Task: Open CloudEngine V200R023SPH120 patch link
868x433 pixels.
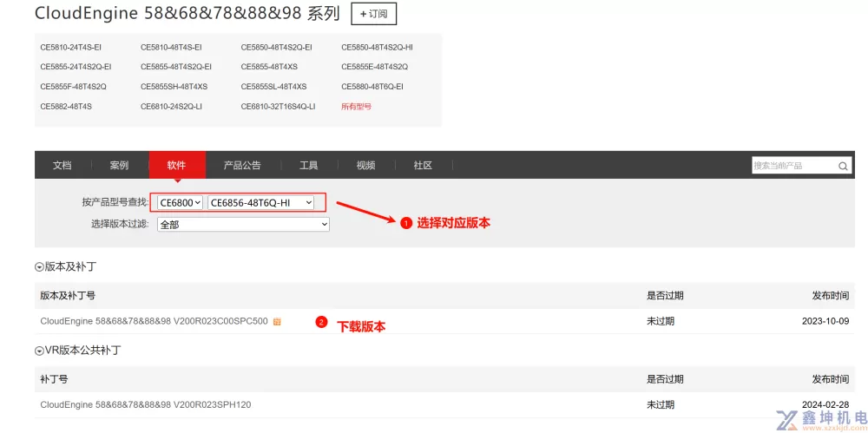Action: point(146,404)
